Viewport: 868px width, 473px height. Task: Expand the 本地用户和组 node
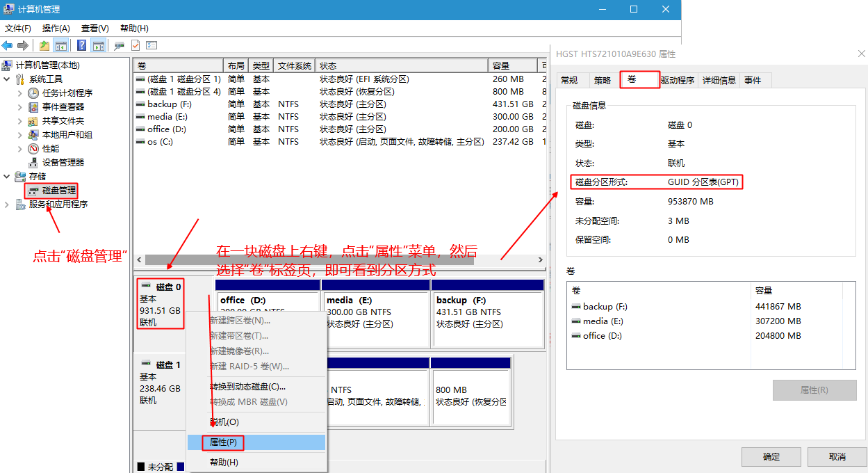(x=20, y=135)
